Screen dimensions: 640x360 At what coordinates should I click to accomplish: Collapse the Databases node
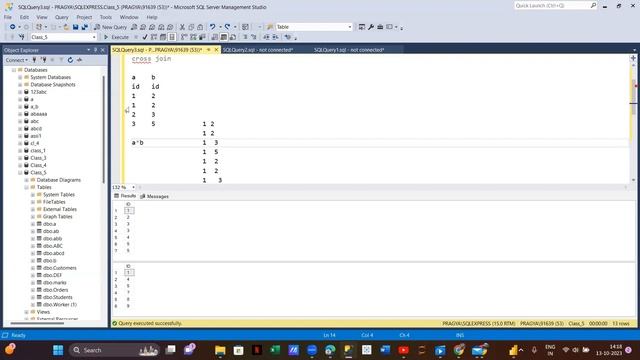coord(13,70)
